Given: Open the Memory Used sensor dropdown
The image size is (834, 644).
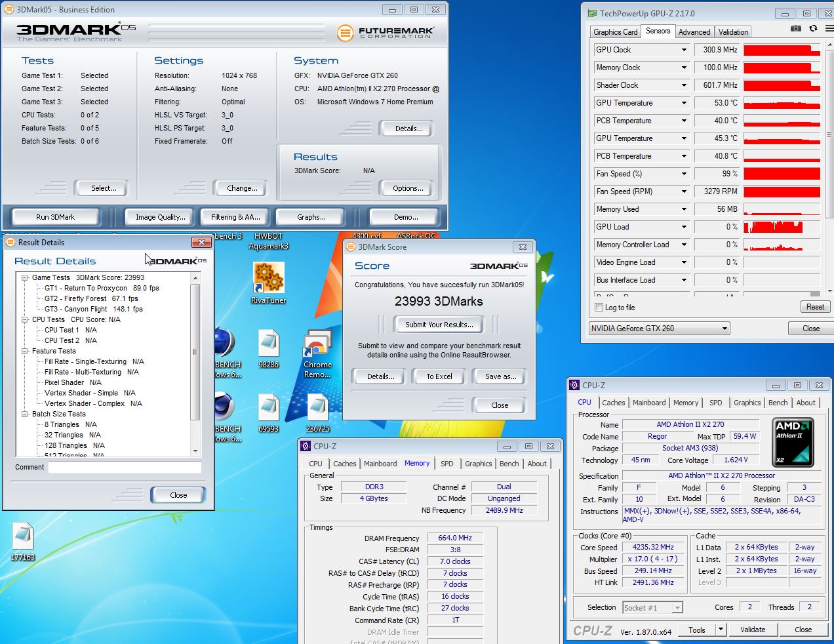Looking at the screenshot, I should click(684, 209).
